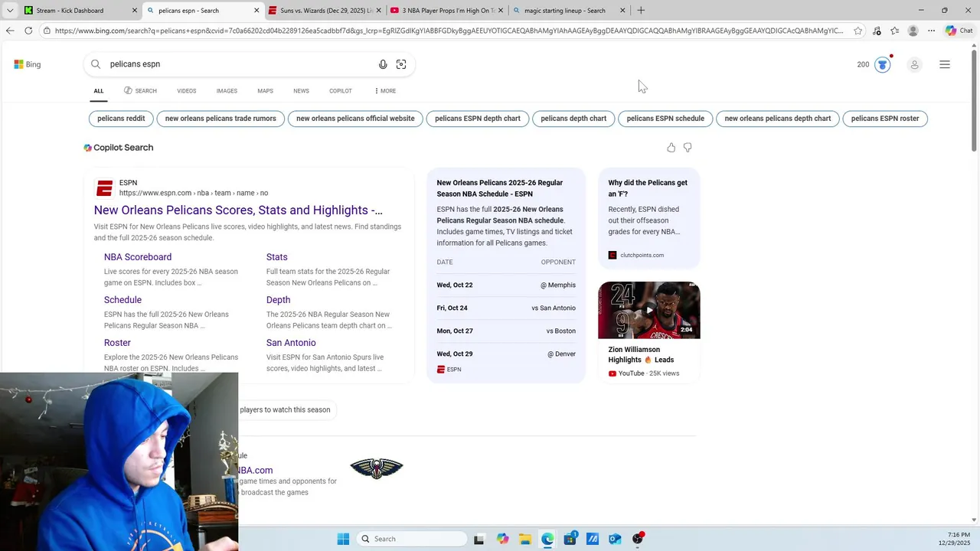Select the VIDEOS search tab

coord(187,91)
